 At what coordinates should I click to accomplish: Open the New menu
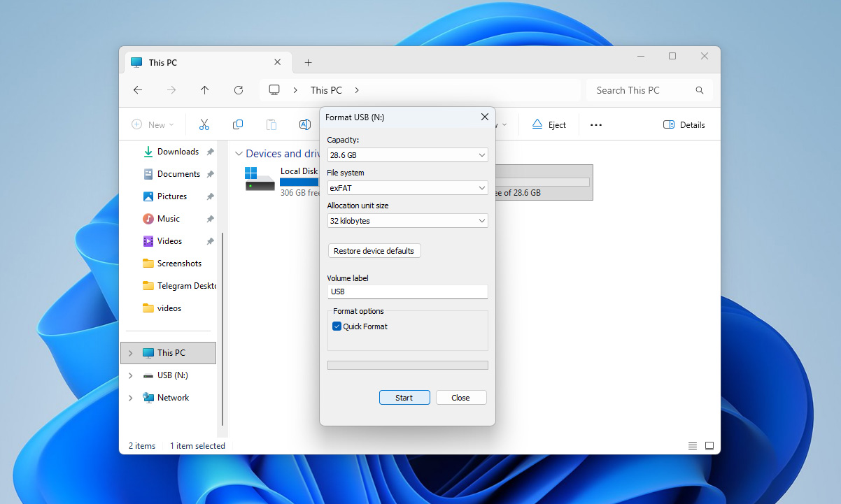click(x=153, y=124)
